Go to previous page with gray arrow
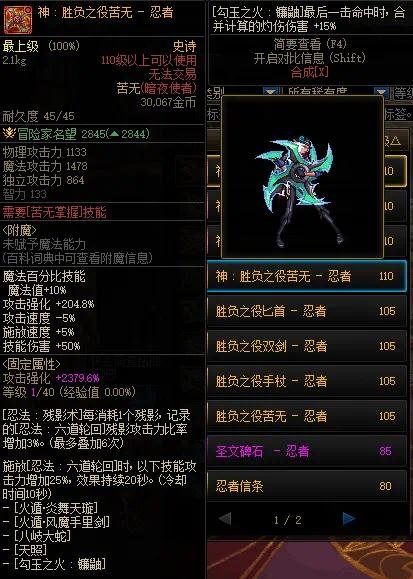Image resolution: width=413 pixels, height=579 pixels. click(225, 519)
